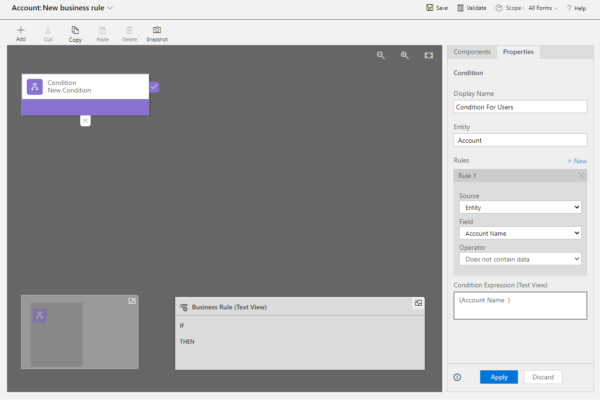Click the Cut toolbar icon
This screenshot has width=600, height=400.
pos(48,34)
